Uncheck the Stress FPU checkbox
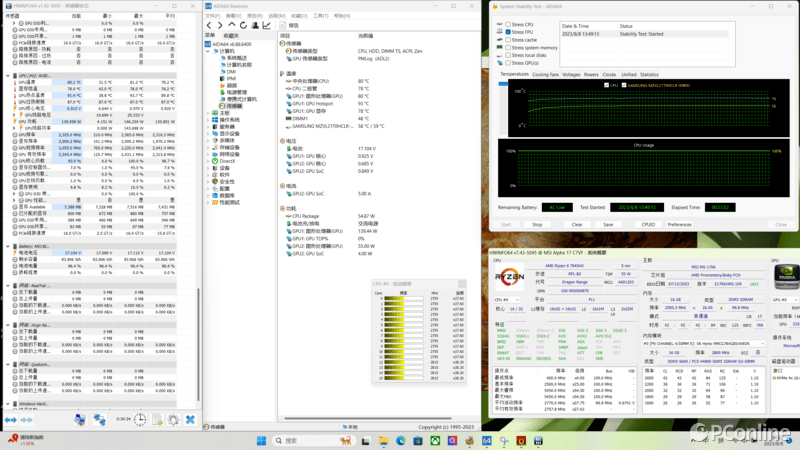This screenshot has height=450, width=800. point(508,32)
